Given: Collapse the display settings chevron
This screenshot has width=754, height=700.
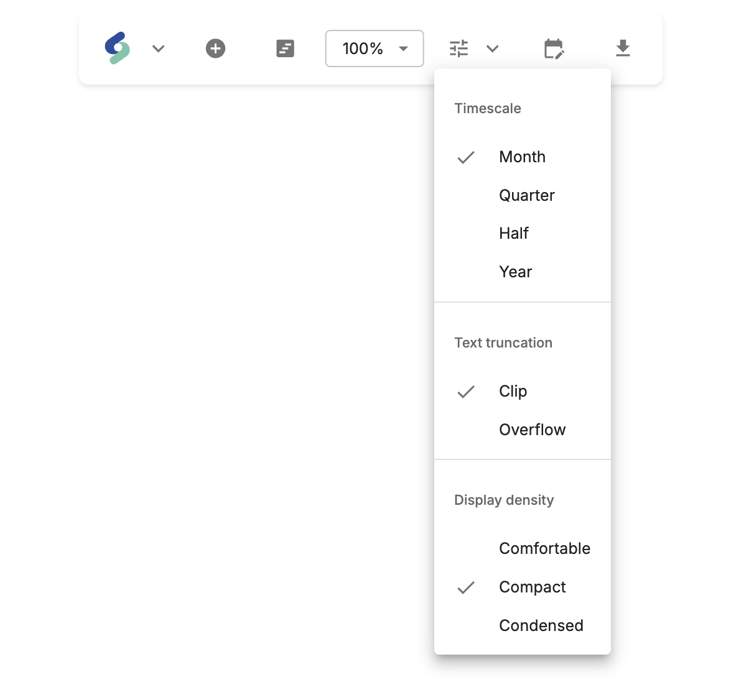Looking at the screenshot, I should (493, 48).
